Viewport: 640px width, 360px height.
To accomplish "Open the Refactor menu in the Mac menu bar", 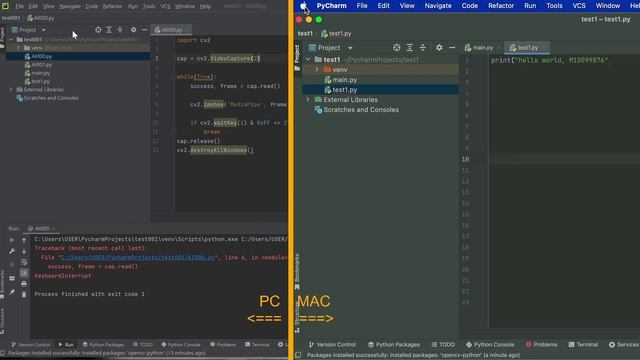I will pyautogui.click(x=501, y=6).
